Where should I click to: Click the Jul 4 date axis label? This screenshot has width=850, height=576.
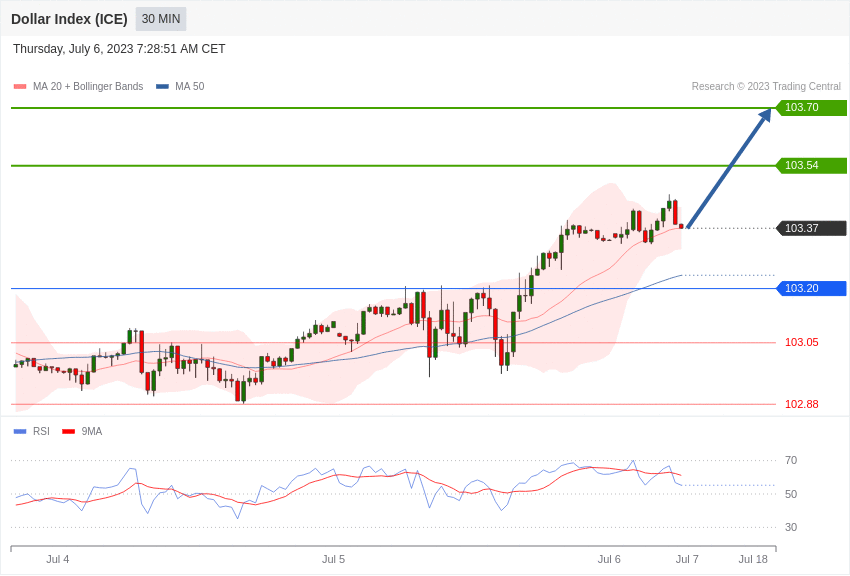tap(57, 559)
